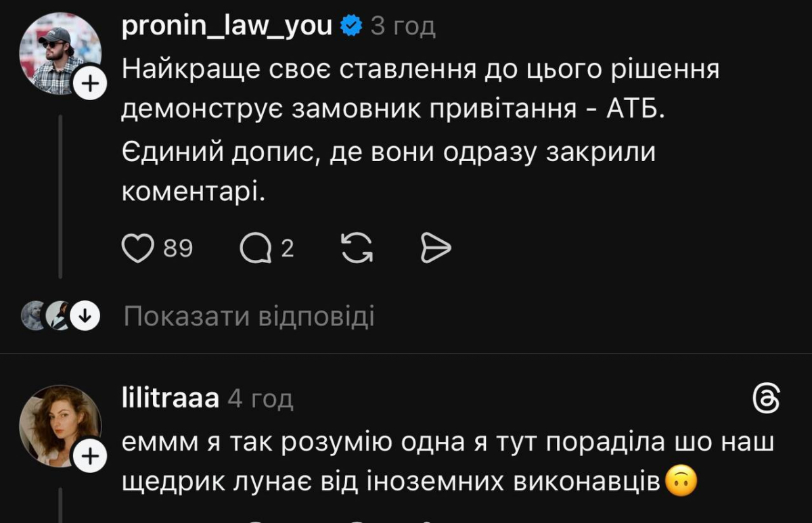
Task: Open lilitraaa profile from username
Action: [x=170, y=399]
